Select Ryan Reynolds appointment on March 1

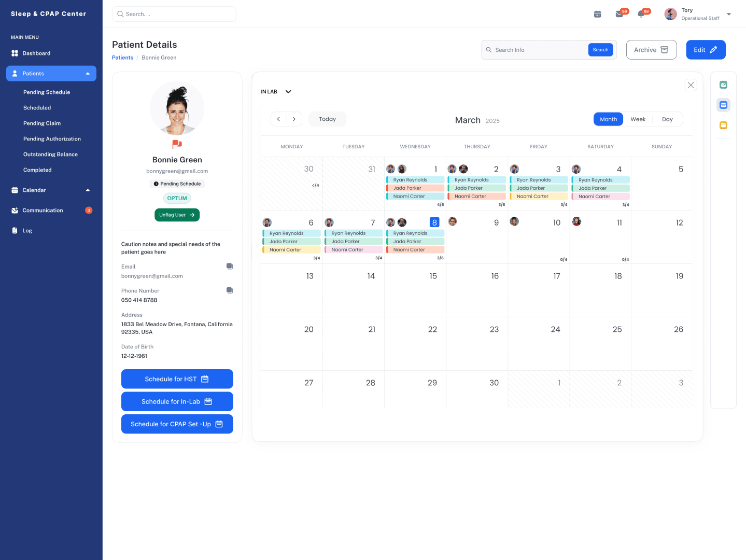[x=415, y=180]
